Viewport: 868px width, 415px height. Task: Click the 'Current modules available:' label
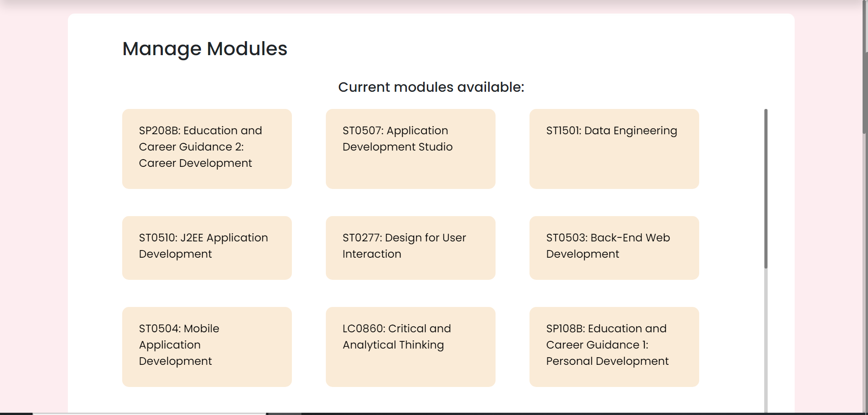(x=431, y=87)
